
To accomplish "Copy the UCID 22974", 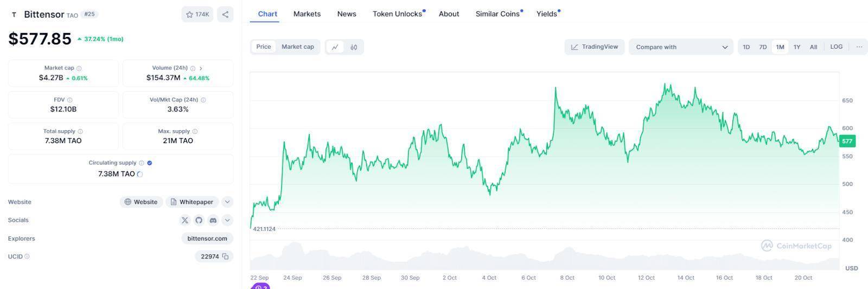I will click(x=225, y=256).
